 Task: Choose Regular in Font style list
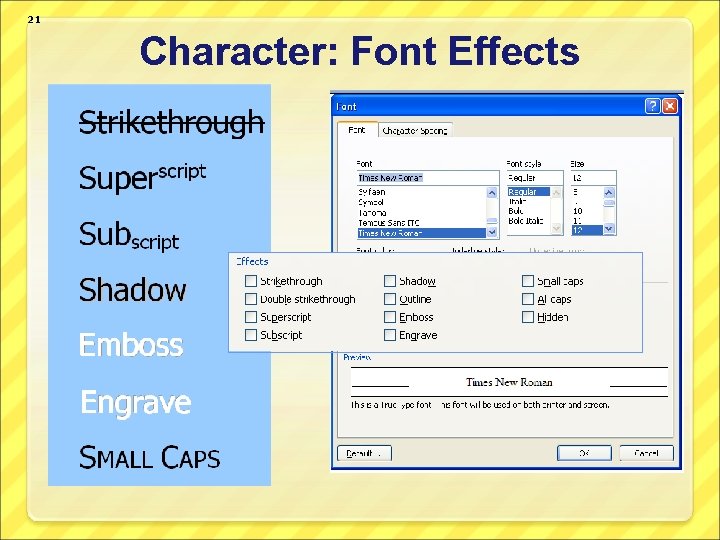pos(529,192)
